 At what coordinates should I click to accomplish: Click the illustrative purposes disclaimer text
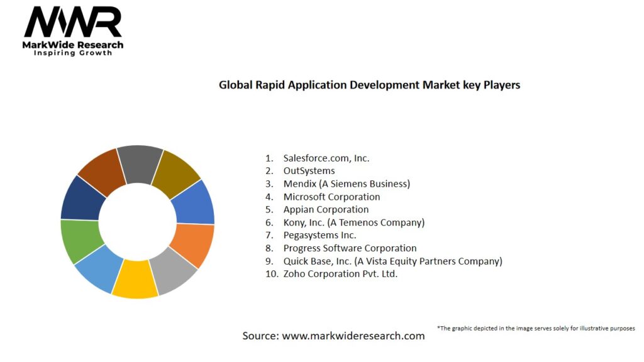[535, 328]
